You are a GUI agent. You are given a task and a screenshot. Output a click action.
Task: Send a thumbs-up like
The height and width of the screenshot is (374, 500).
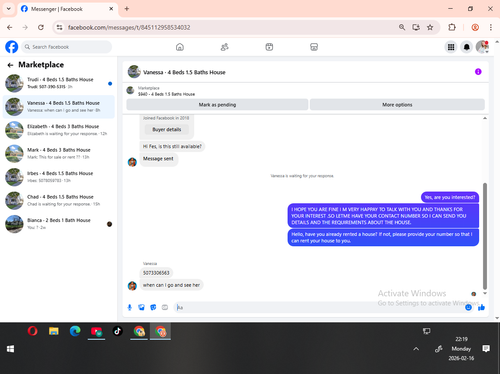click(481, 307)
